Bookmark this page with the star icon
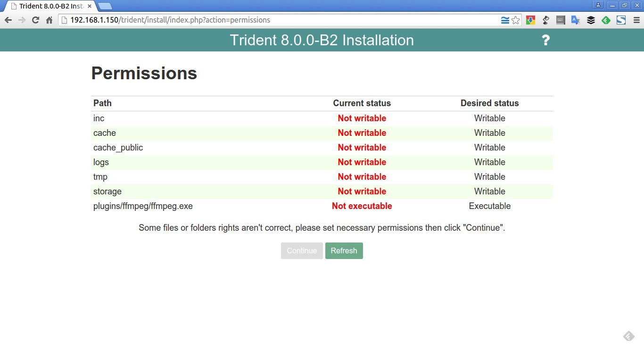This screenshot has width=644, height=351. click(x=516, y=20)
